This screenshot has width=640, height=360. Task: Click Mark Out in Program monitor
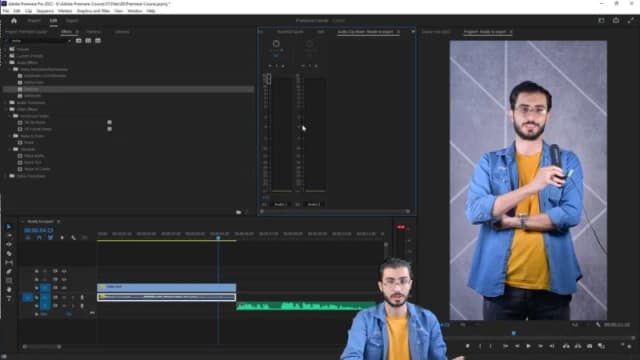point(491,346)
